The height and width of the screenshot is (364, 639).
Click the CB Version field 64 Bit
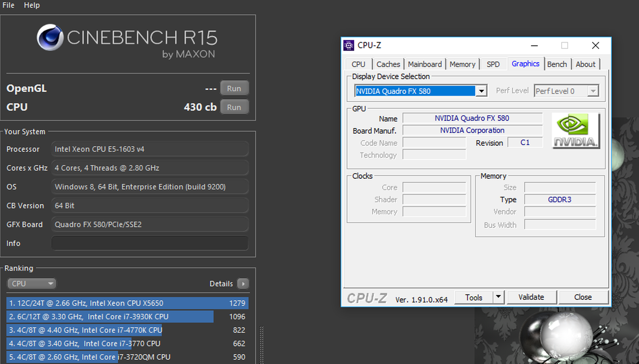pyautogui.click(x=150, y=206)
